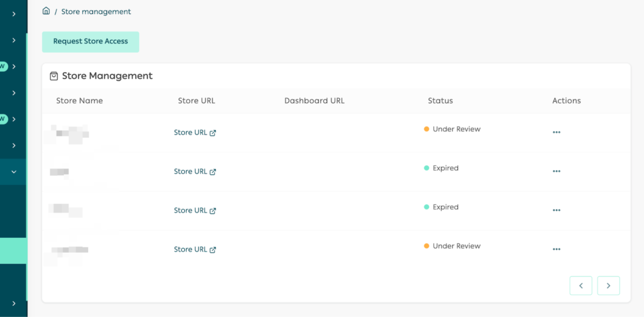Screen dimensions: 644x317
Task: Go to previous page of stores
Action: [x=580, y=286]
